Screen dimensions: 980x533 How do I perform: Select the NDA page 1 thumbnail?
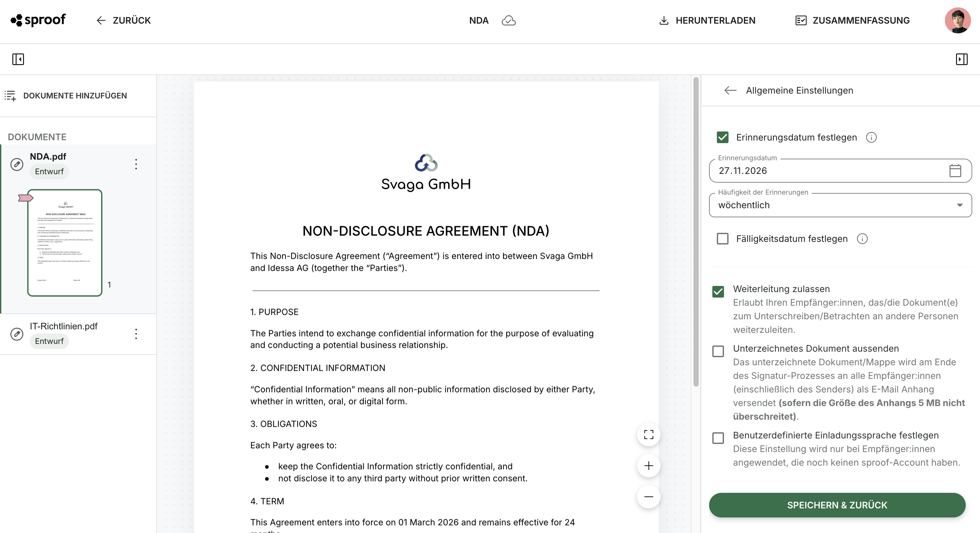tap(65, 243)
